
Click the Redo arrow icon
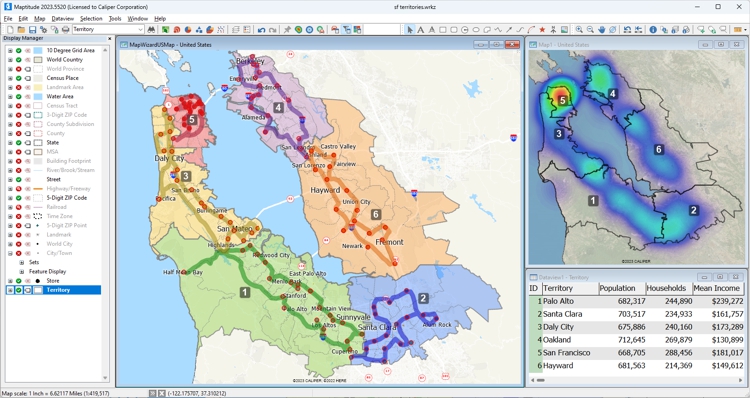click(272, 30)
